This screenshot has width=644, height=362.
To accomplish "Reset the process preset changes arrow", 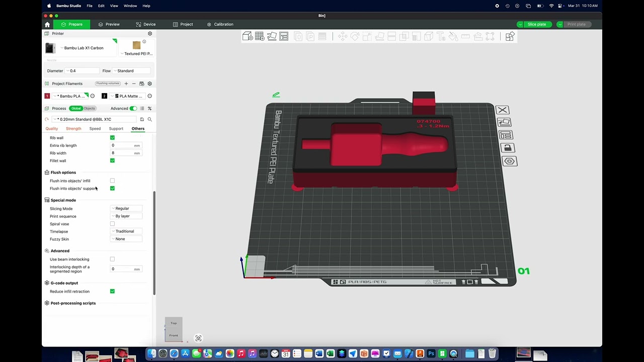I will click(47, 119).
